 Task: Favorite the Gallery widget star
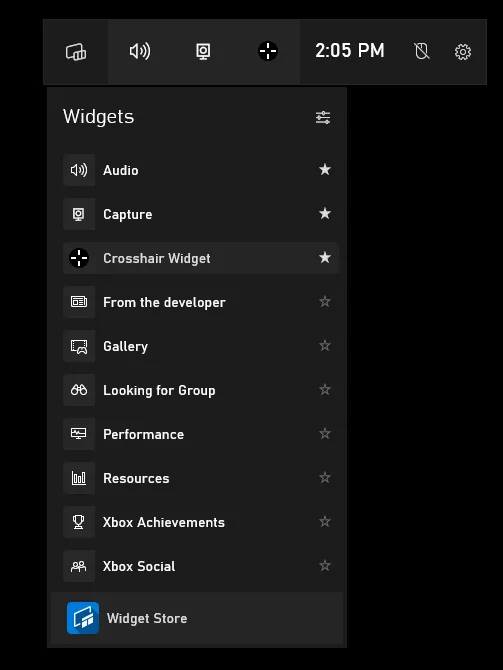click(325, 345)
